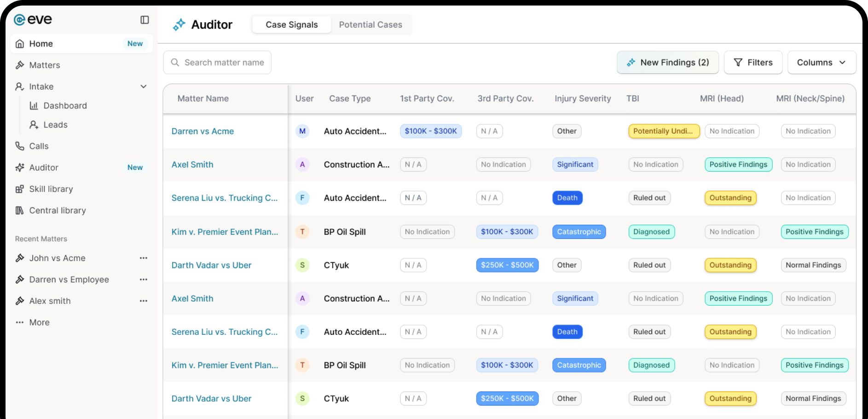Click first Catastrophic severity badge

(579, 232)
